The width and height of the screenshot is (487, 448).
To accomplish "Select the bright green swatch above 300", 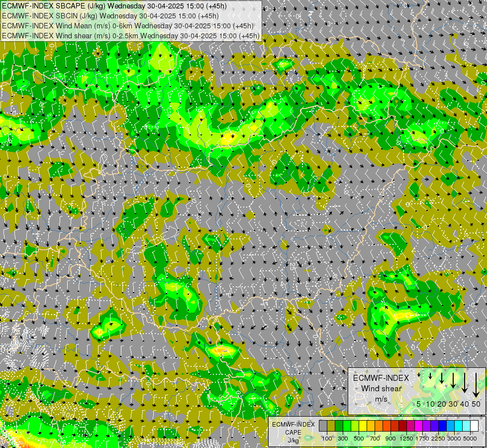I will (347, 426).
